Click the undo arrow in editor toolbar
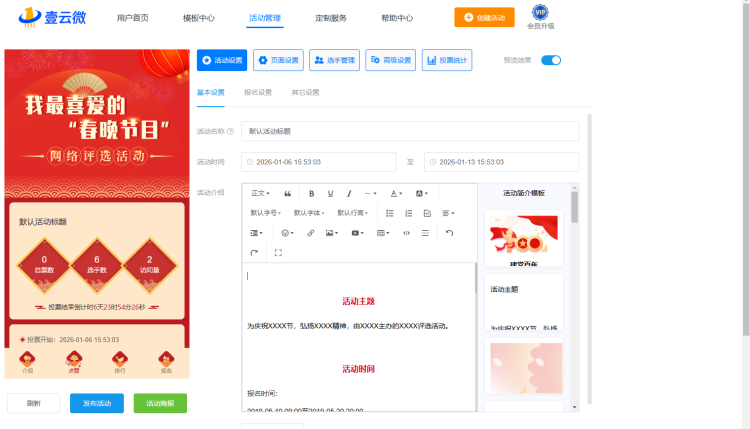The width and height of the screenshot is (750, 429). click(449, 233)
